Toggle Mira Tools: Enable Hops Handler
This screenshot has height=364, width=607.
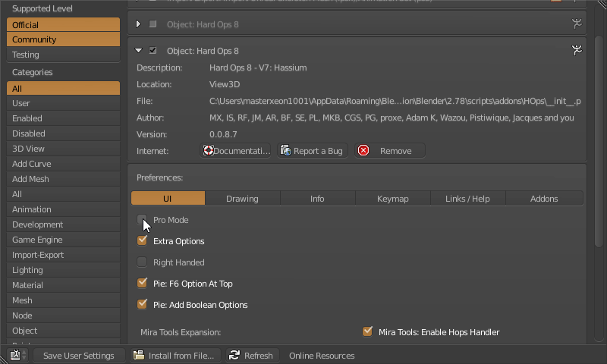pyautogui.click(x=368, y=331)
